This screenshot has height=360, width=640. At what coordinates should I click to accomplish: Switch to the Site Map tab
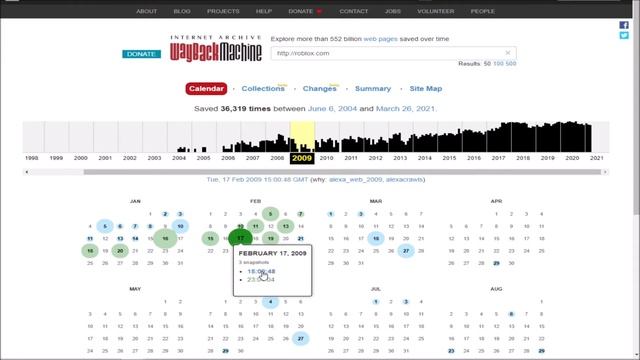pos(426,89)
